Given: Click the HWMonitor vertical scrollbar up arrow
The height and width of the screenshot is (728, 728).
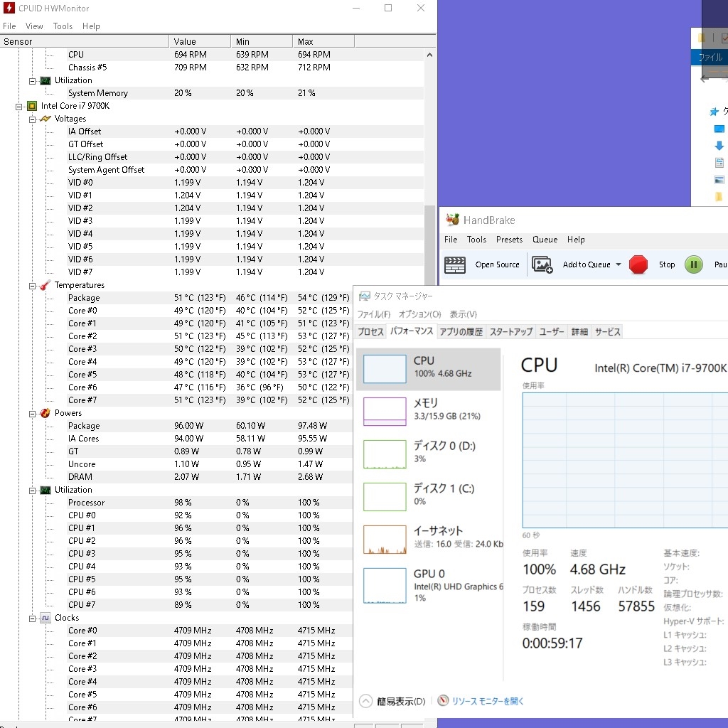Looking at the screenshot, I should tap(430, 55).
